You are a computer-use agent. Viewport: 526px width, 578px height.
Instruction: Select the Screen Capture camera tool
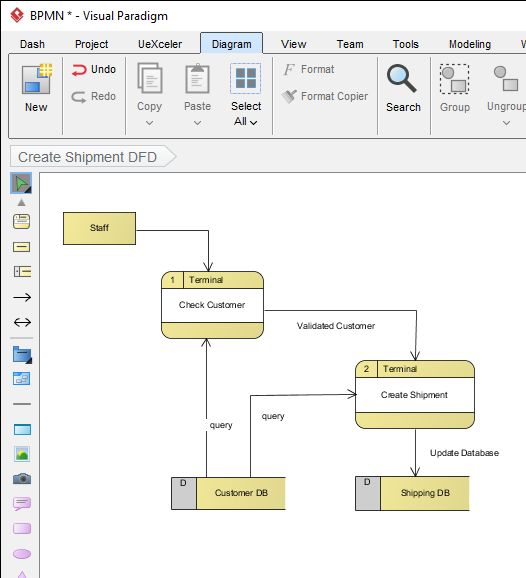(x=22, y=479)
